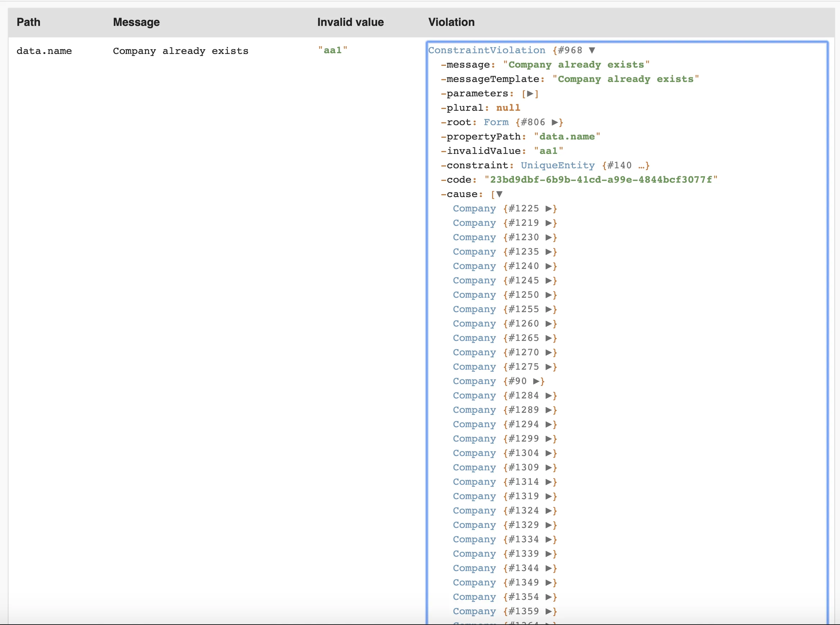
Task: Click the ConstraintViolation class name
Action: click(x=487, y=50)
